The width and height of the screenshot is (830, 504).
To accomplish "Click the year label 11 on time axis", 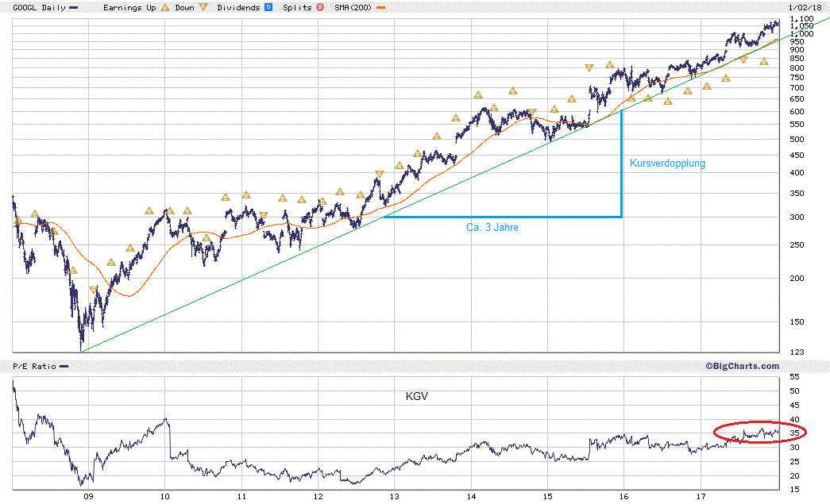I will pyautogui.click(x=241, y=496).
